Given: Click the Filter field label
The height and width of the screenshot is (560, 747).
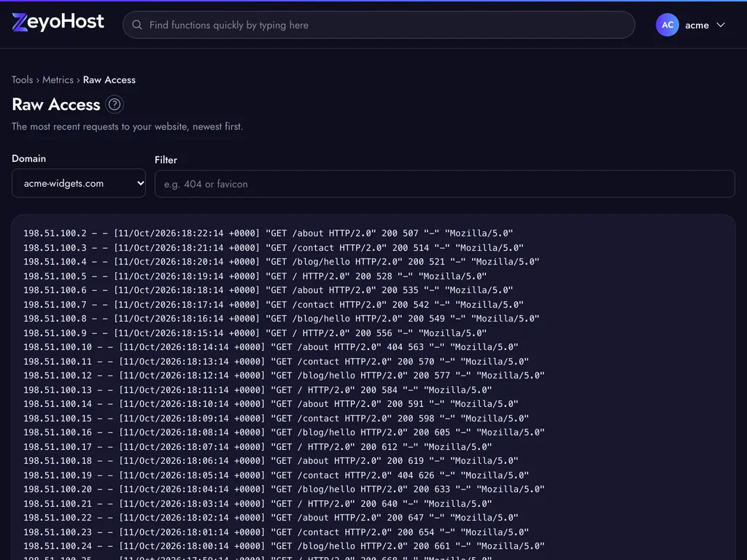Looking at the screenshot, I should [166, 160].
